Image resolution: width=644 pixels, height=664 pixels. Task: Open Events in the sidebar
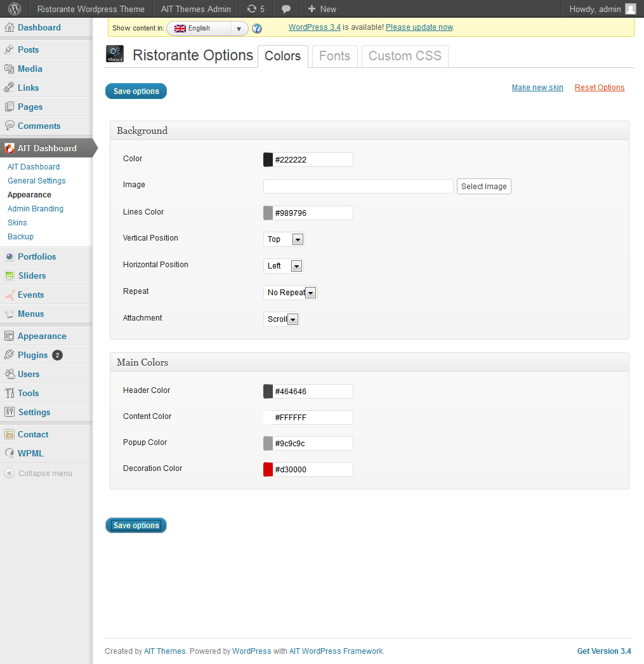tap(30, 295)
